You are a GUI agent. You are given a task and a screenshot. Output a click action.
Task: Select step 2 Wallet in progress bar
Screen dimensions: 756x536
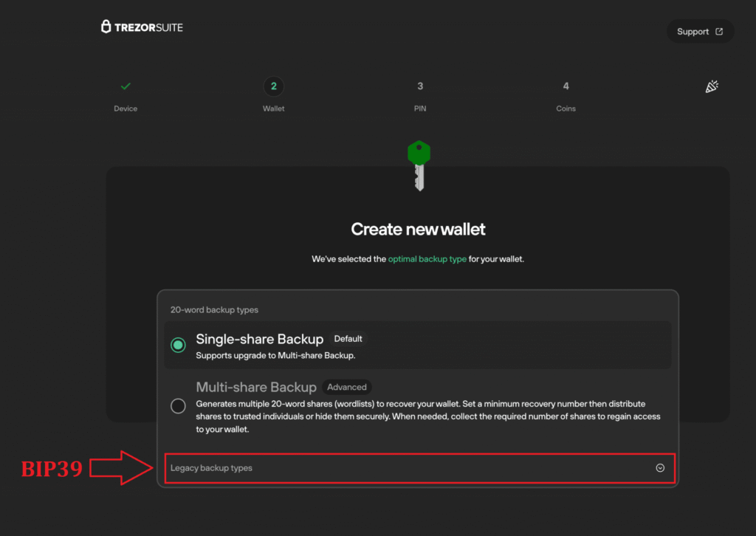(x=273, y=86)
